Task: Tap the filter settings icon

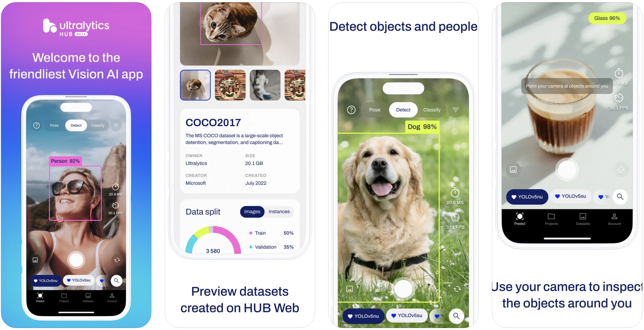Action: coord(456,110)
